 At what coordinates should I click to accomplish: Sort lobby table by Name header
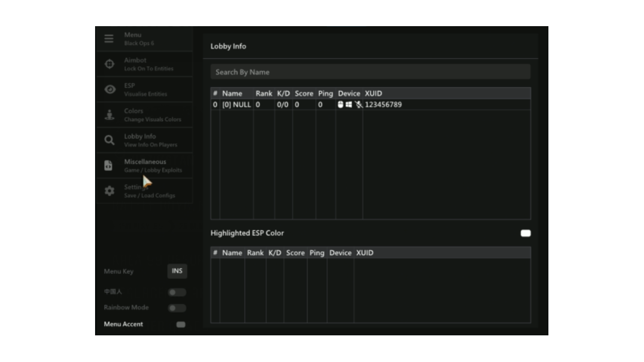[x=232, y=94]
